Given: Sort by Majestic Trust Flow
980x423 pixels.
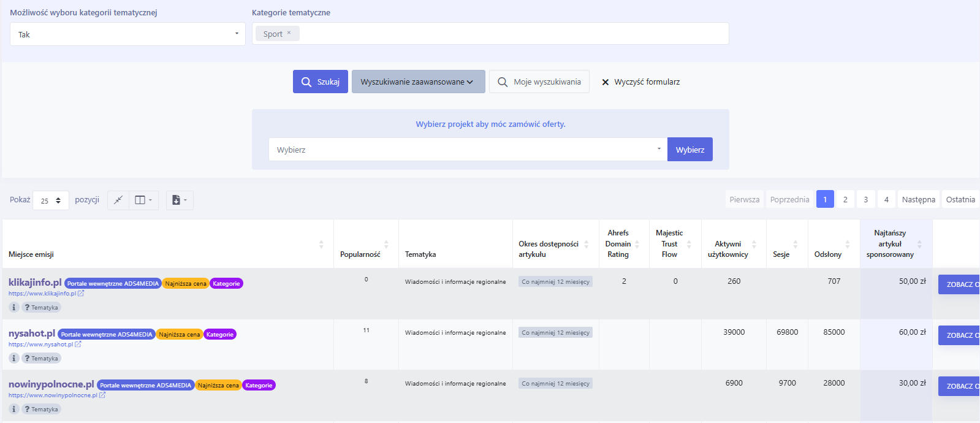Looking at the screenshot, I should 675,244.
